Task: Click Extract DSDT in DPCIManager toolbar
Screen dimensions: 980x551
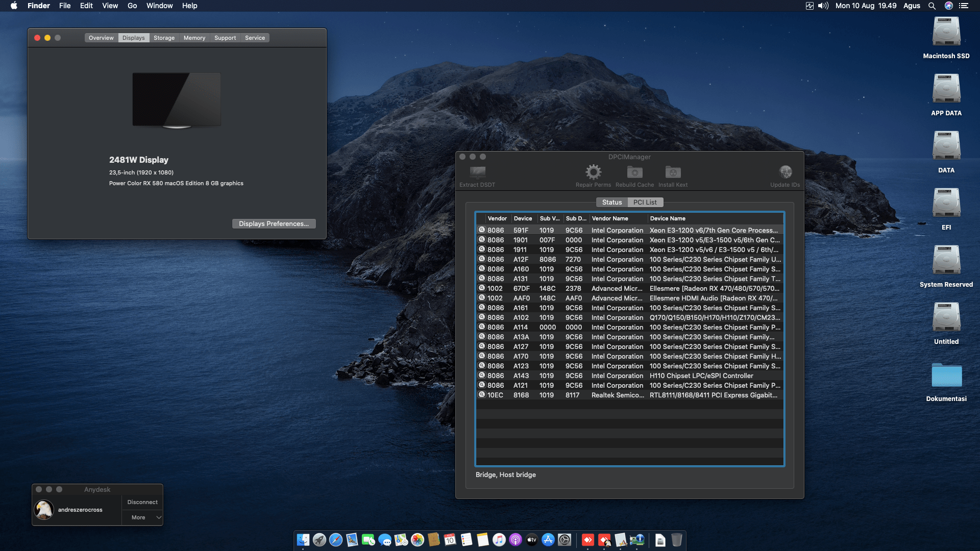Action: [x=477, y=176]
